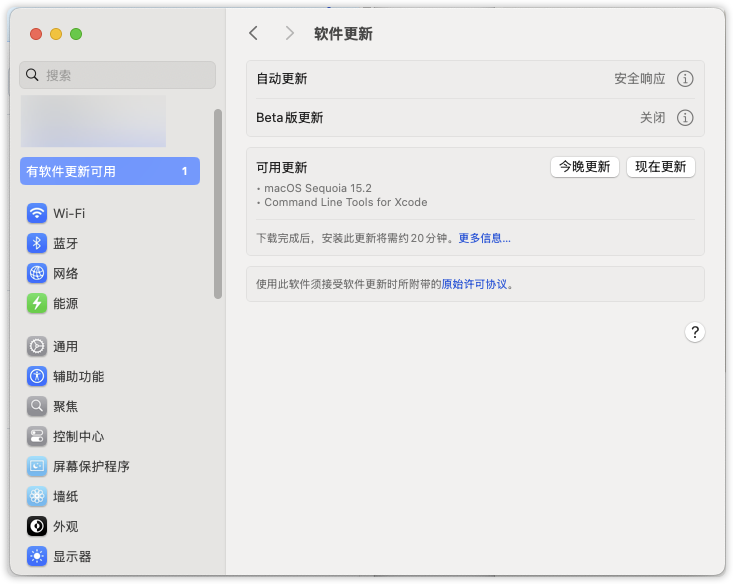Image resolution: width=733 pixels, height=584 pixels.
Task: Click the red close window button
Action: (36, 34)
